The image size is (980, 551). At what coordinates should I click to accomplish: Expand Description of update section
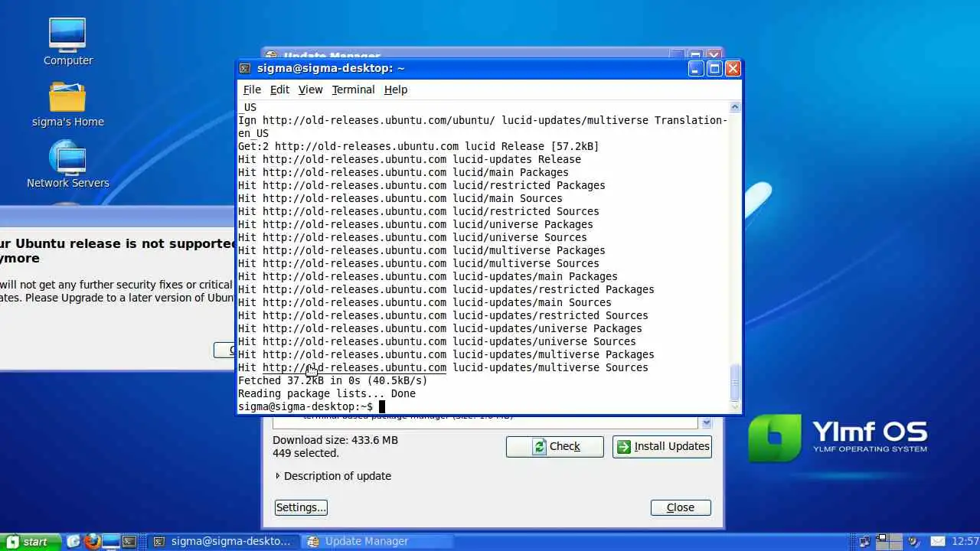pos(333,476)
